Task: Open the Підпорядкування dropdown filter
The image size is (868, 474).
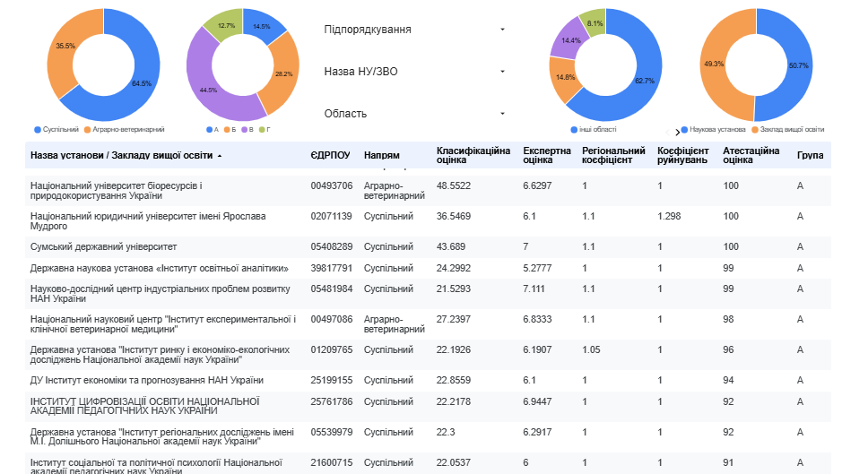Action: (x=414, y=30)
